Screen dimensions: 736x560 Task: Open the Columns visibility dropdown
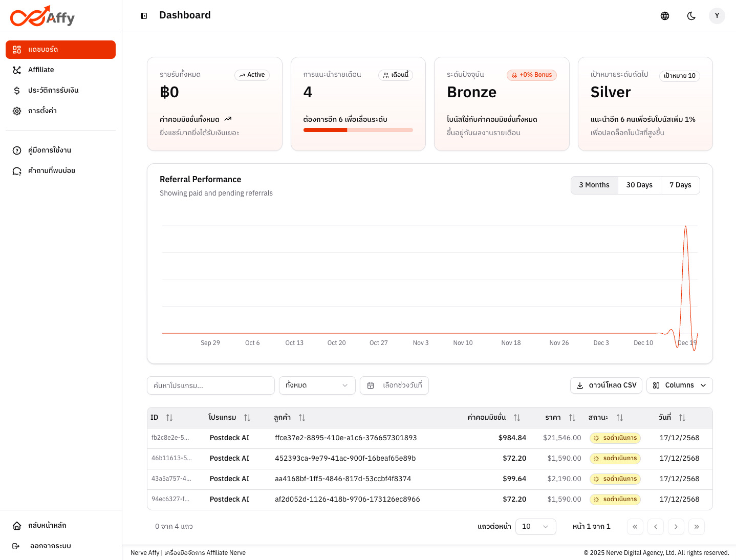[679, 385]
